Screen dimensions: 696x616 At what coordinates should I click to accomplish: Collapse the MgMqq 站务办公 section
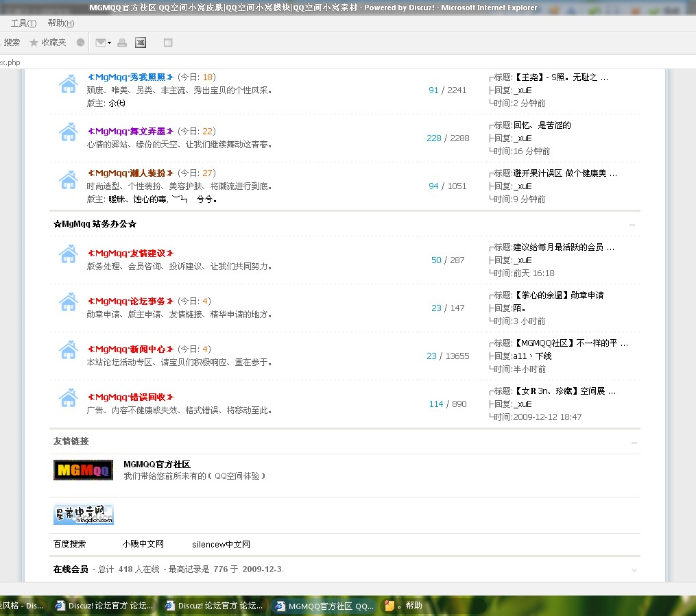[x=632, y=225]
